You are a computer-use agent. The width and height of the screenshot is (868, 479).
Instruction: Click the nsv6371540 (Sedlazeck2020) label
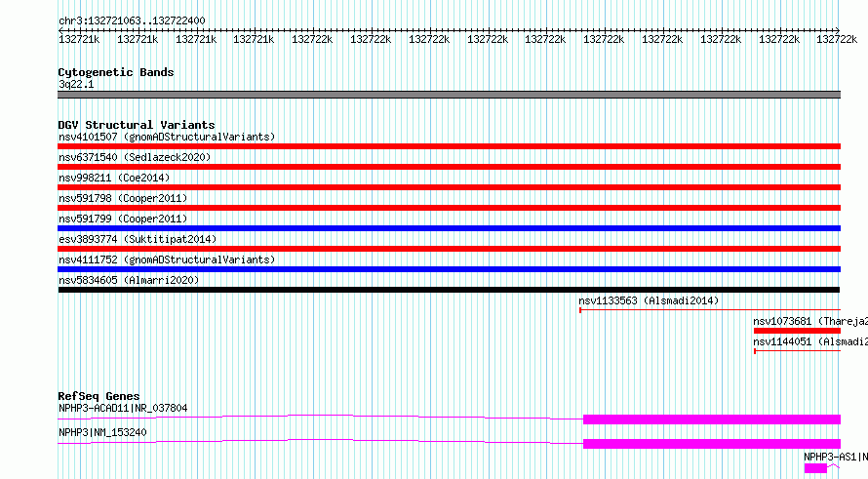[x=135, y=157]
